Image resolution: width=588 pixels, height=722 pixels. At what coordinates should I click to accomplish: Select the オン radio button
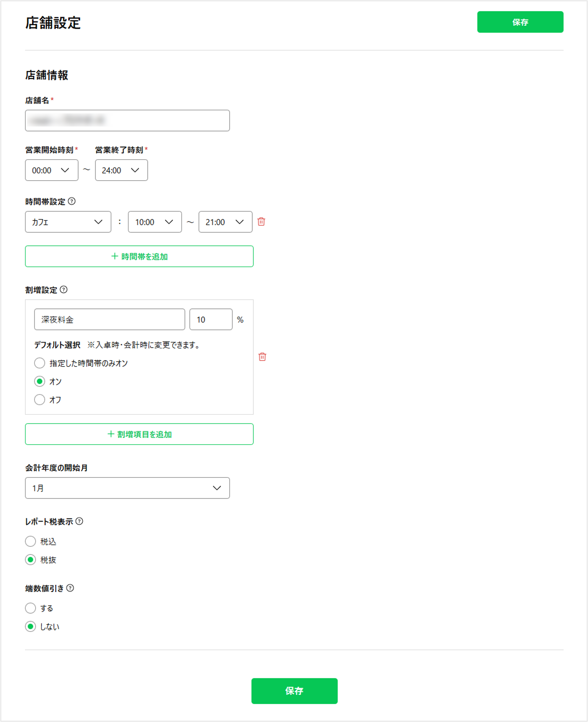(x=39, y=381)
